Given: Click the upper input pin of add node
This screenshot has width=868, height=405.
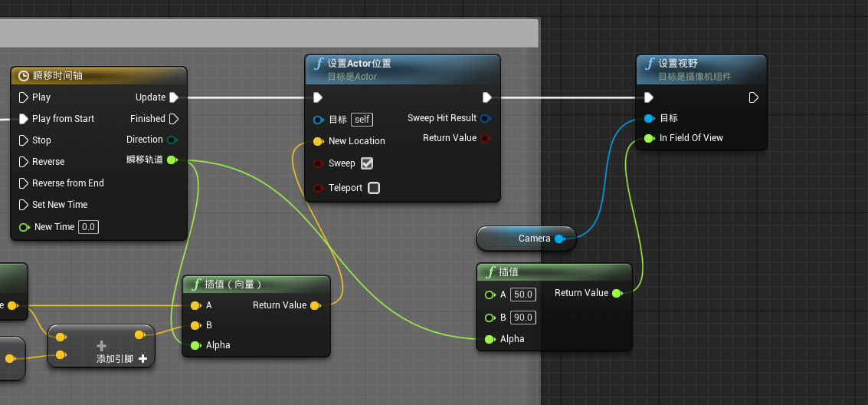Looking at the screenshot, I should tap(61, 337).
